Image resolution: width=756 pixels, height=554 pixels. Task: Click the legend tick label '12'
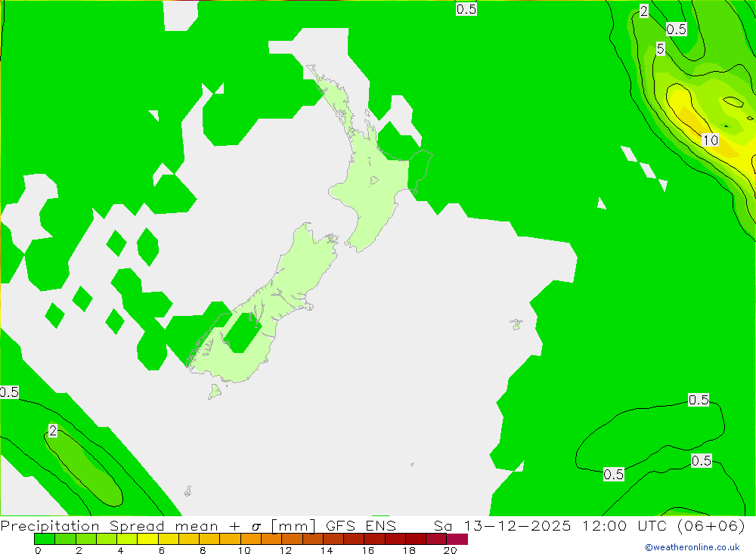[286, 550]
